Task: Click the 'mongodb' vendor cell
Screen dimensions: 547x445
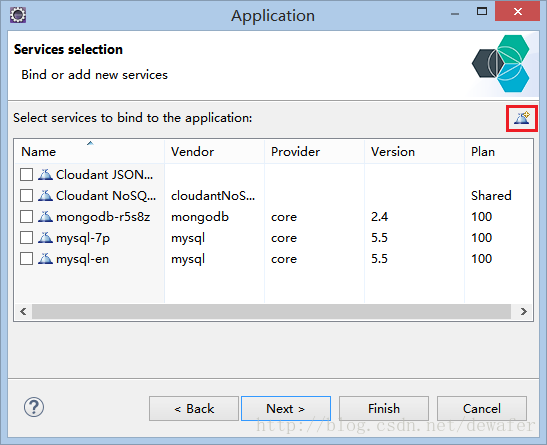Action: 200,217
